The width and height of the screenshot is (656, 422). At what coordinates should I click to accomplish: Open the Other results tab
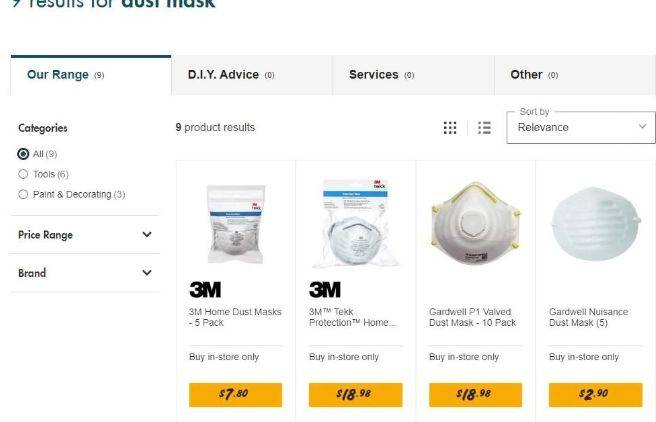coord(575,75)
